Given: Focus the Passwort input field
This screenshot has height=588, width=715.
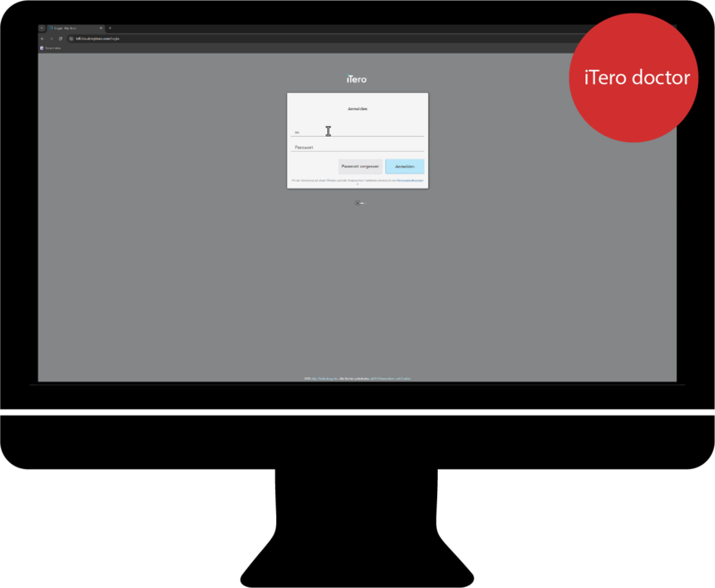Looking at the screenshot, I should (357, 147).
